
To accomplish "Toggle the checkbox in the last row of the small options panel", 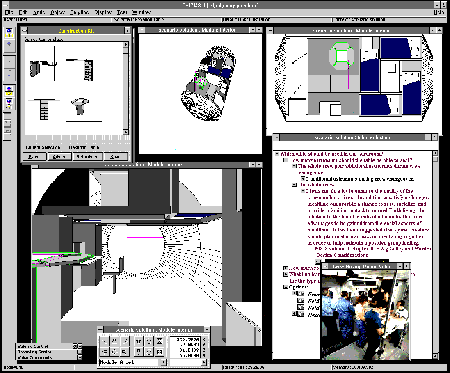I will pos(80,357).
